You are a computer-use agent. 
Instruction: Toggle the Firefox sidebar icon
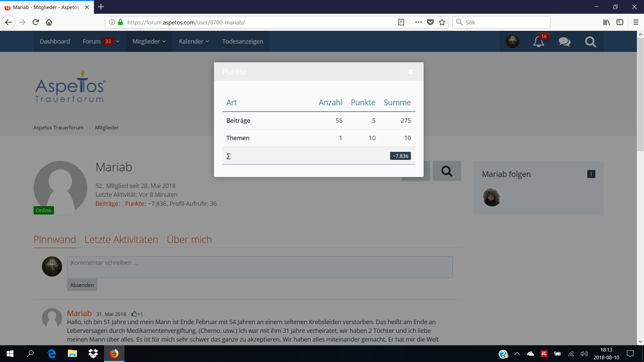coord(620,22)
